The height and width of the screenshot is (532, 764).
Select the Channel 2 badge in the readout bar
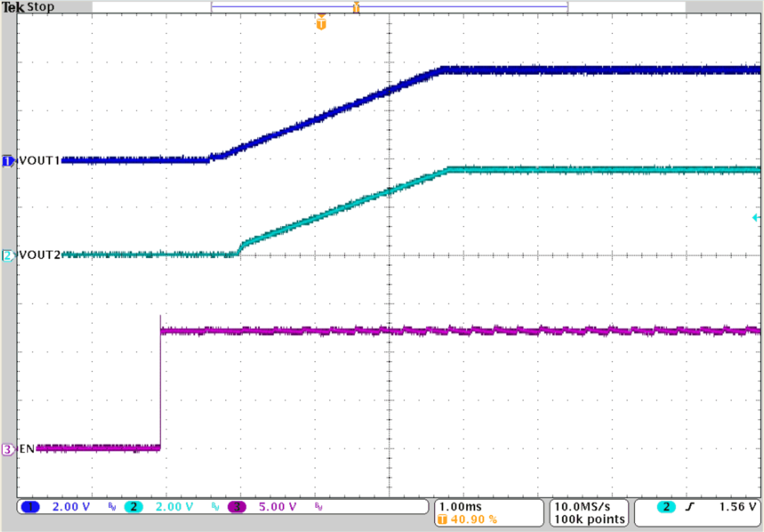coord(133,507)
